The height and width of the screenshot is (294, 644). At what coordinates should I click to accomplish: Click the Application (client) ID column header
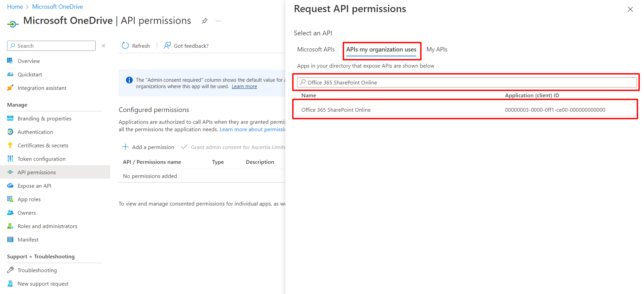point(532,95)
